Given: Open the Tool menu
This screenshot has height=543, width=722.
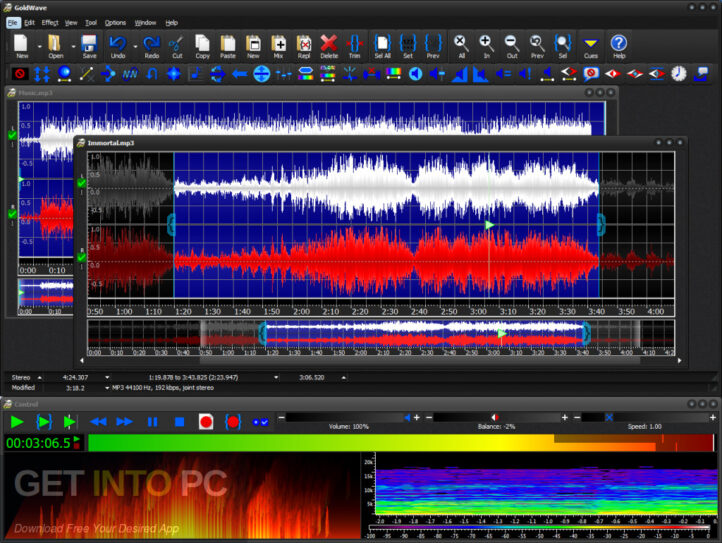Looking at the screenshot, I should (91, 23).
